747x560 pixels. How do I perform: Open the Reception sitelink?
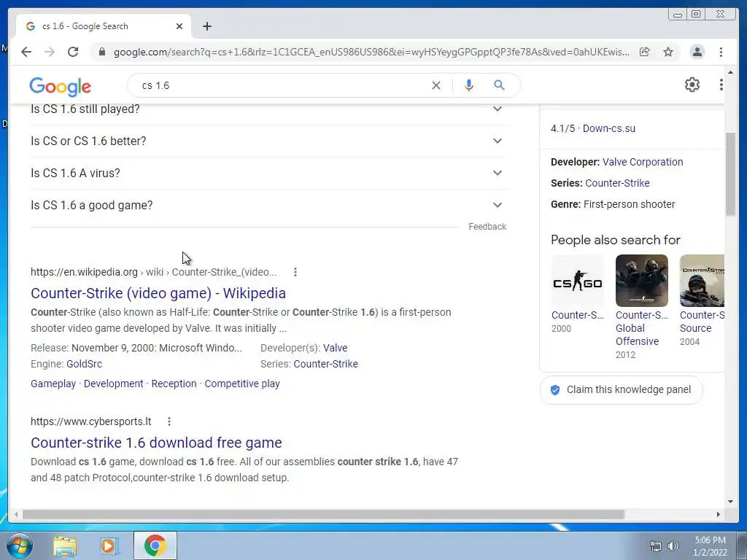(174, 384)
